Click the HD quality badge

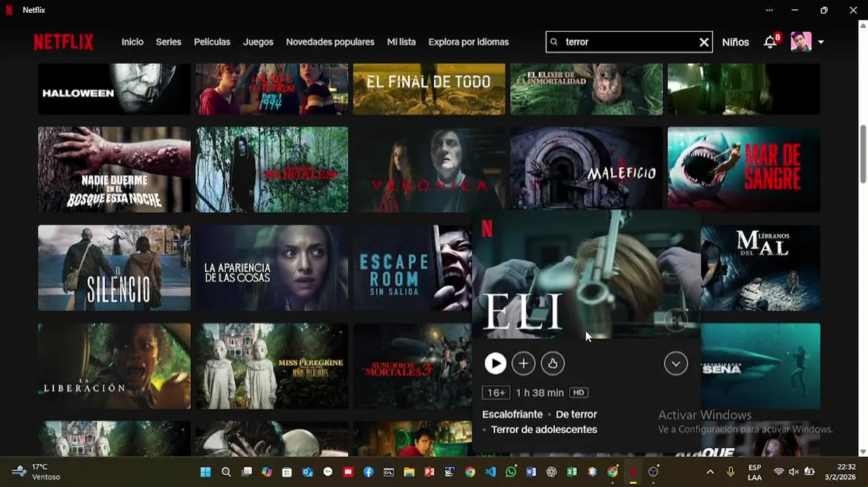pyautogui.click(x=578, y=393)
